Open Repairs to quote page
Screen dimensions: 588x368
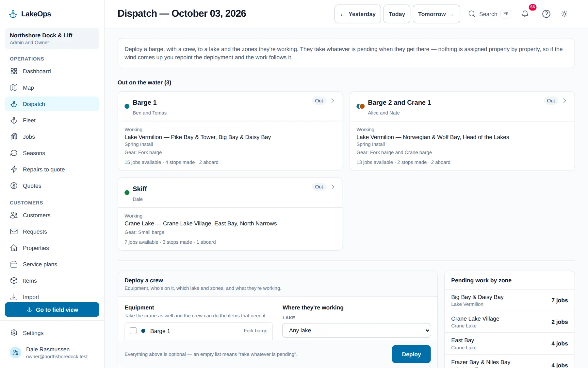52,169
